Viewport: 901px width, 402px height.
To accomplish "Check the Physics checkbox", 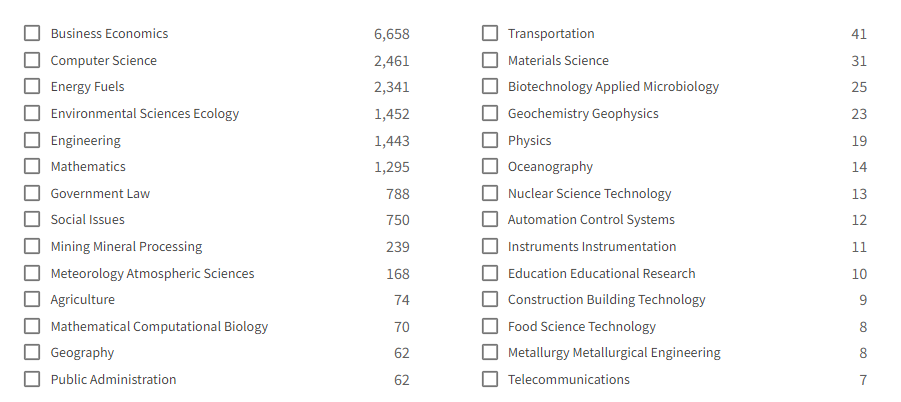I will (490, 140).
